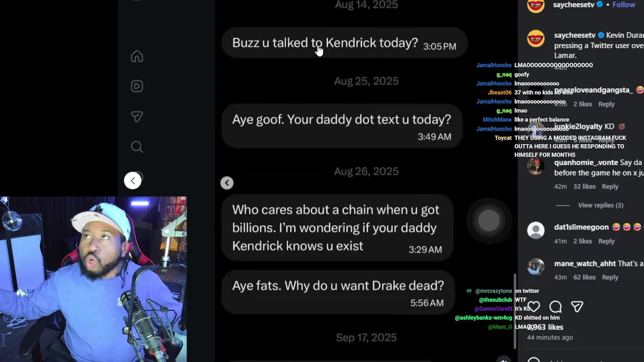644x362 pixels.
Task: Open mane_watch_ahht profile picture
Action: point(536,267)
